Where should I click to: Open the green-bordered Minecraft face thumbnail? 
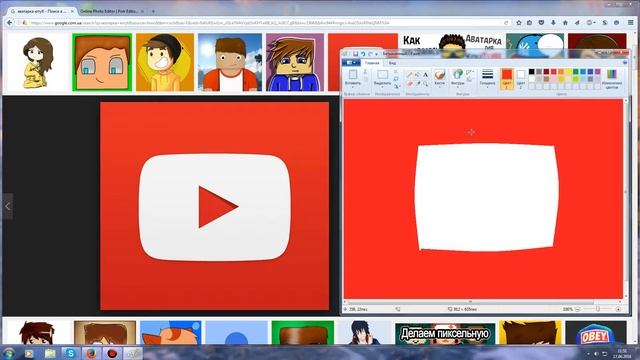coord(102,62)
